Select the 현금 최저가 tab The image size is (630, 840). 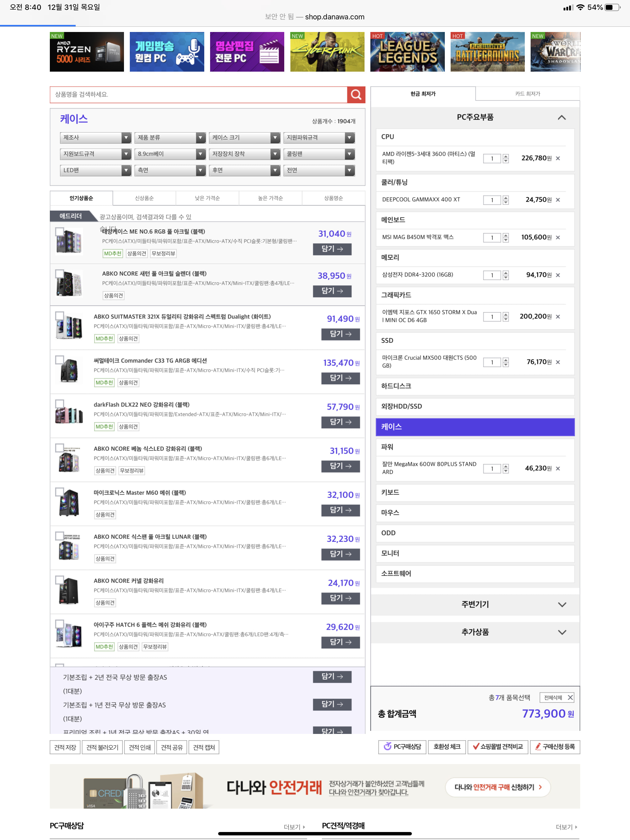[423, 94]
